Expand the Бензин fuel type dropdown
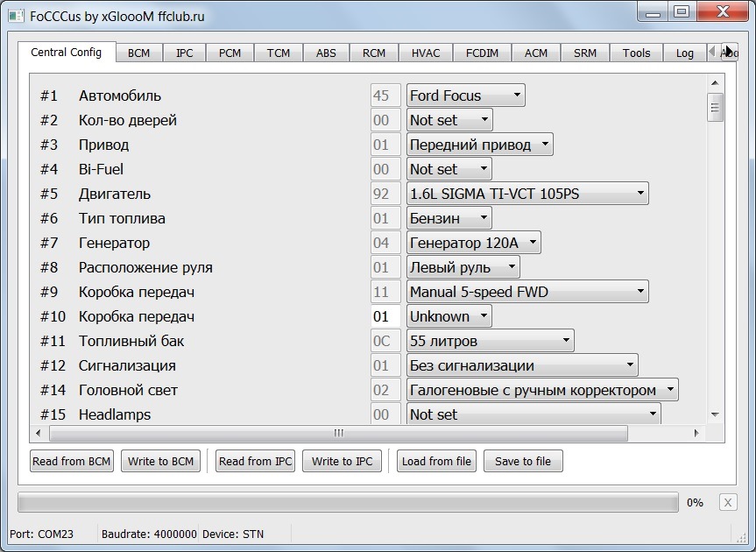Image resolution: width=756 pixels, height=552 pixels. [449, 218]
